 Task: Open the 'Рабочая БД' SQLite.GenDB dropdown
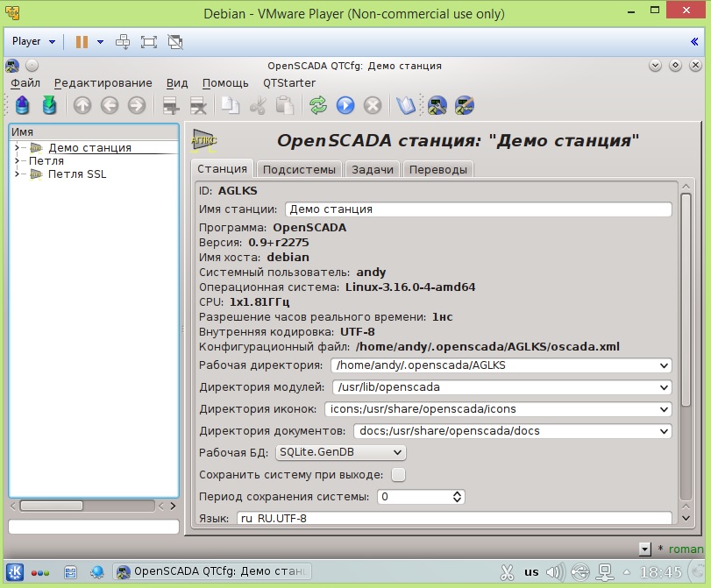pyautogui.click(x=340, y=452)
